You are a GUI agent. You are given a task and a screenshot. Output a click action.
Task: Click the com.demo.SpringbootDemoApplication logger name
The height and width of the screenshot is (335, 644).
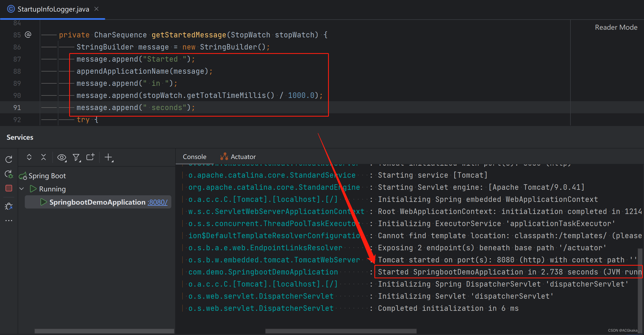pyautogui.click(x=263, y=272)
